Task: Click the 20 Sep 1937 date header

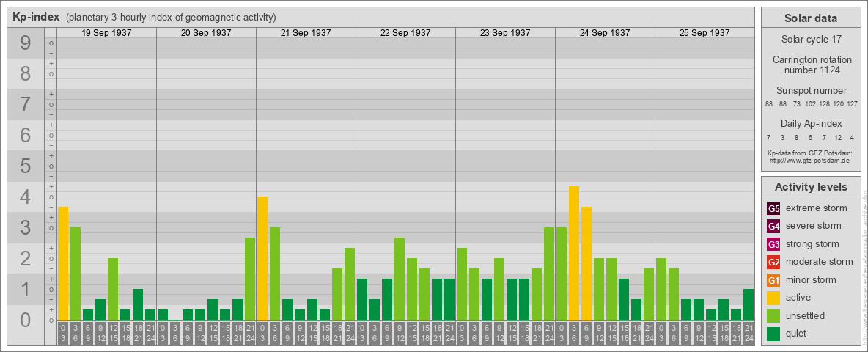Action: pos(206,33)
